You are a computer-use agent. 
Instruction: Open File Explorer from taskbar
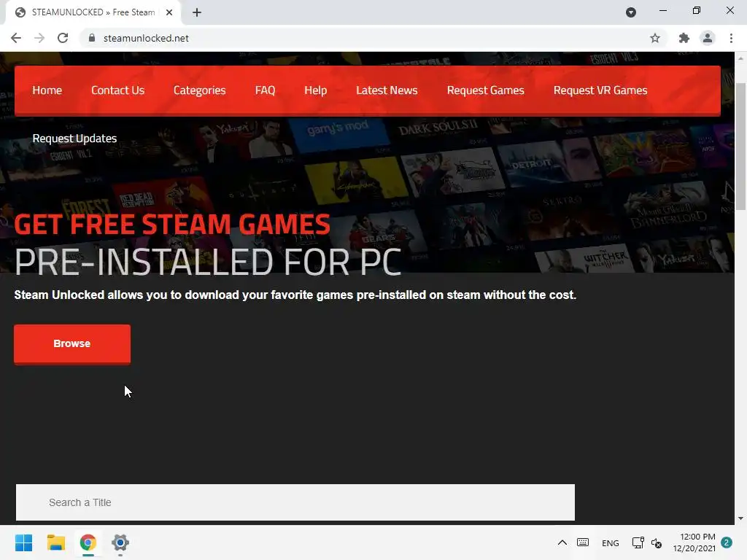(x=55, y=542)
